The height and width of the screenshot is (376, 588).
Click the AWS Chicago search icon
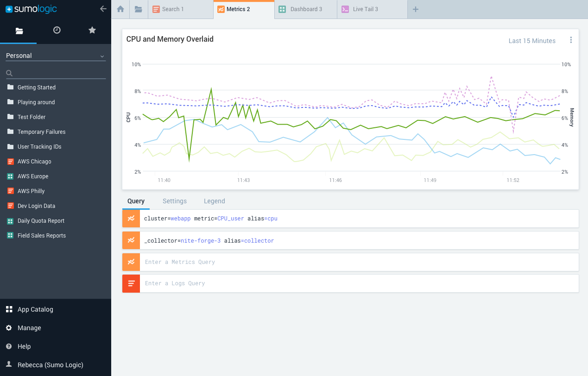click(10, 162)
